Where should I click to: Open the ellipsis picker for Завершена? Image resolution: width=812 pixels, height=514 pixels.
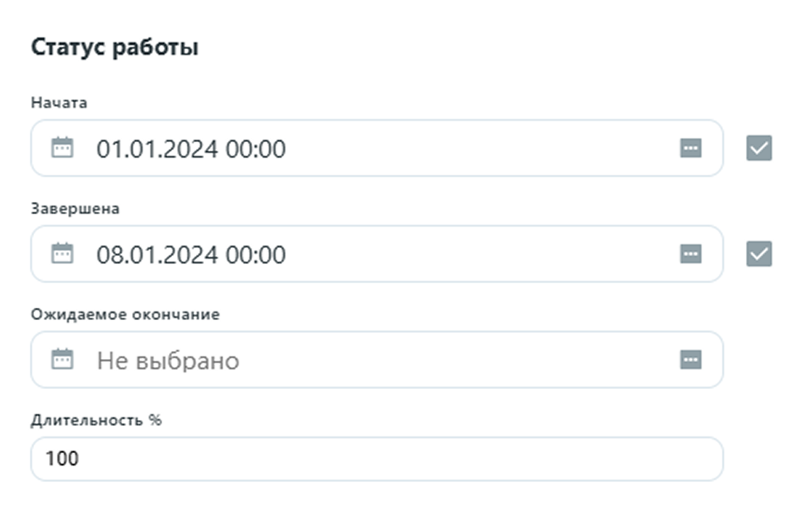point(691,254)
